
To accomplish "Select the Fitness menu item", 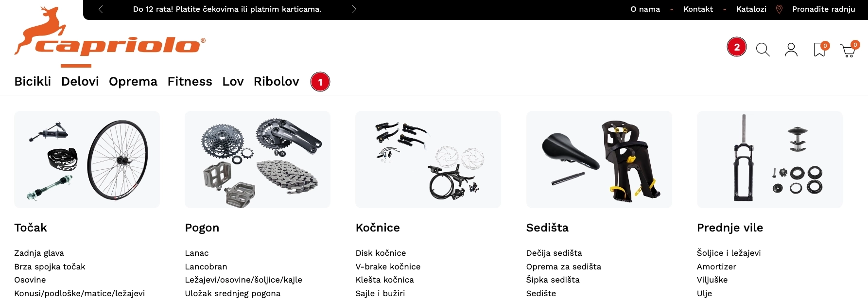I will (x=190, y=81).
